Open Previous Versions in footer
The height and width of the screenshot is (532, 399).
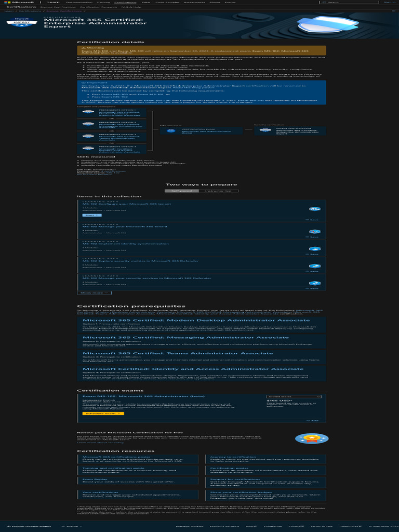tap(224, 526)
